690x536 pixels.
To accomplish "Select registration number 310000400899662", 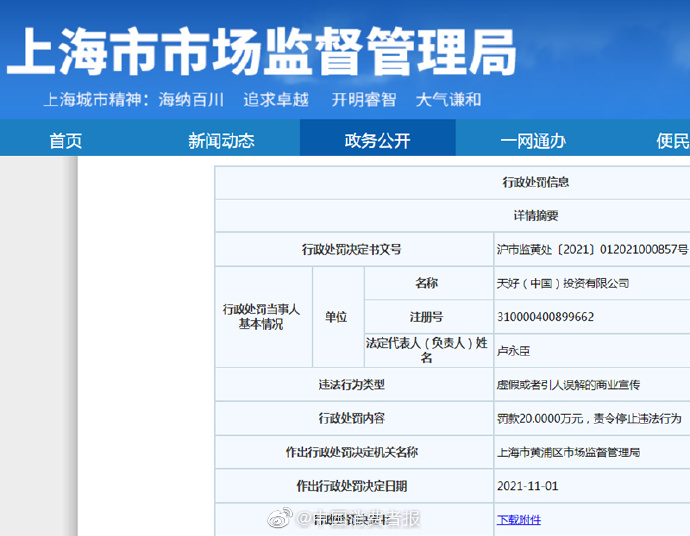I will coord(545,317).
